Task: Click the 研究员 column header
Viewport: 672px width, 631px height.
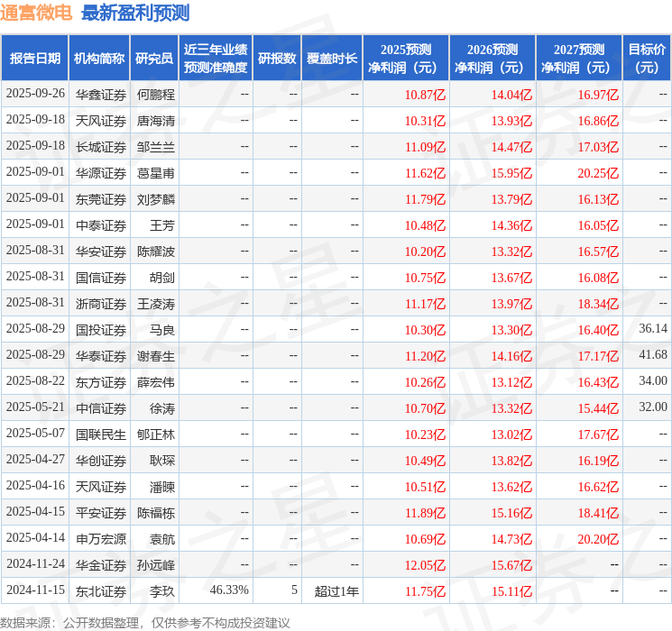Action: tap(154, 59)
